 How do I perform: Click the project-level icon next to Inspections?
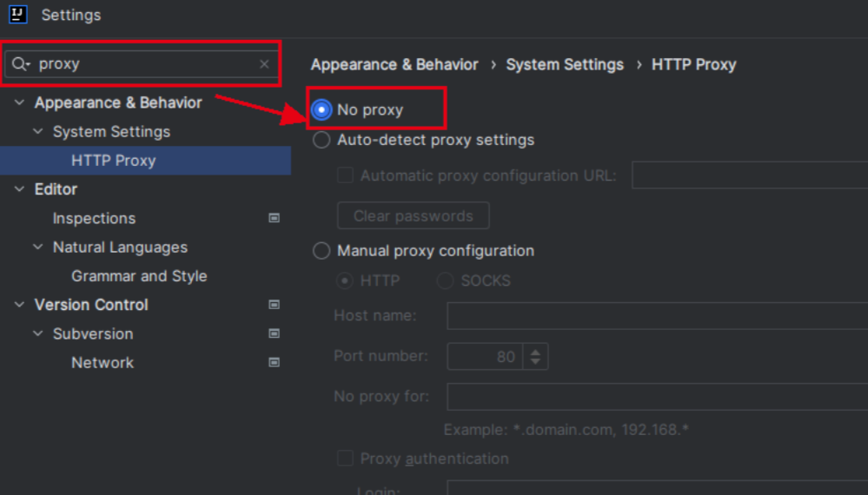click(275, 218)
